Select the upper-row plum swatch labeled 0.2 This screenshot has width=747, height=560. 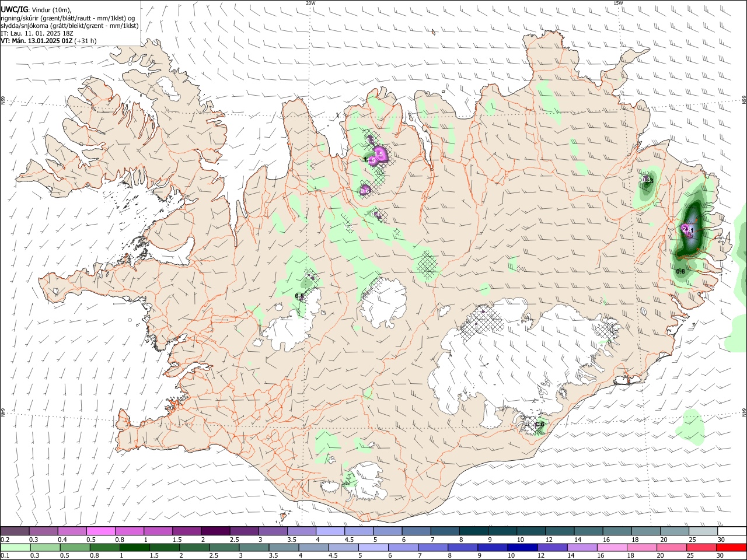point(15,531)
